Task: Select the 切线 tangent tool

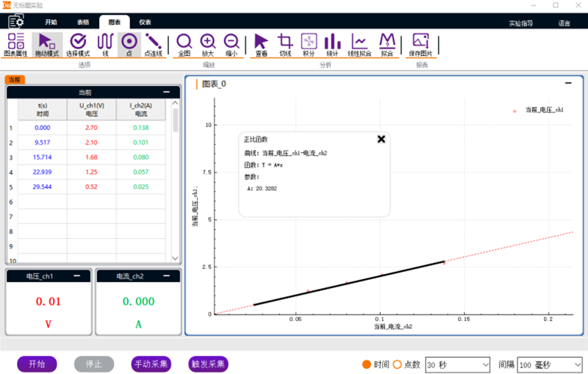Action: (x=285, y=45)
